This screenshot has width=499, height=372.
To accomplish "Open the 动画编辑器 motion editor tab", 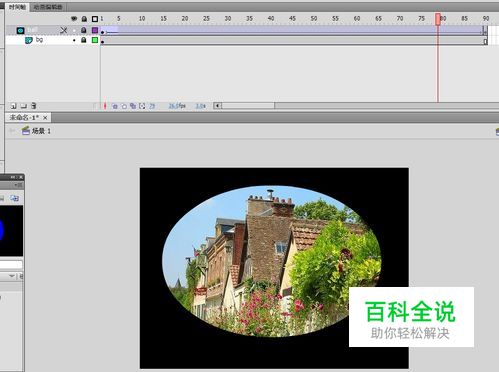I will point(48,7).
